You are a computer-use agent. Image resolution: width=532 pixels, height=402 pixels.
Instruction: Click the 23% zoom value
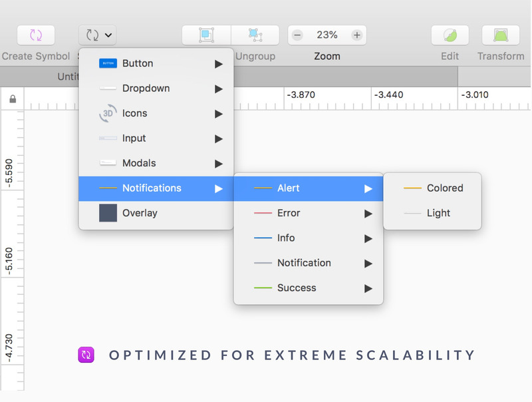pyautogui.click(x=327, y=35)
